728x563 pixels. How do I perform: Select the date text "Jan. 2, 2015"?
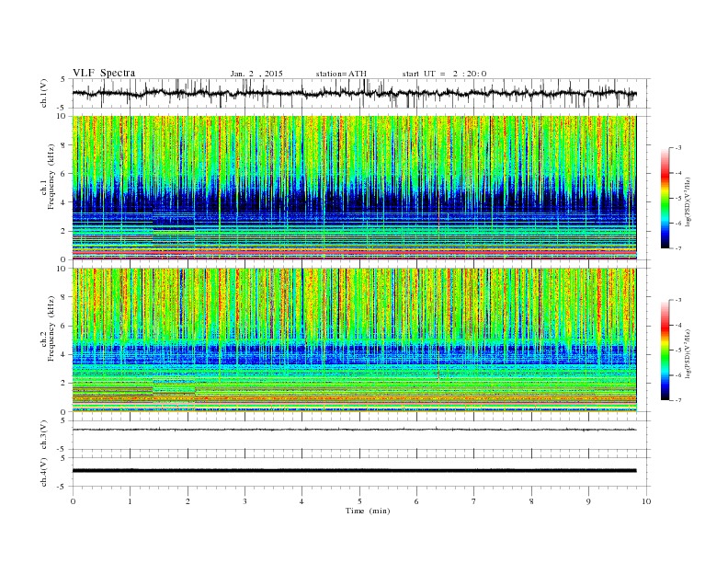click(x=256, y=74)
